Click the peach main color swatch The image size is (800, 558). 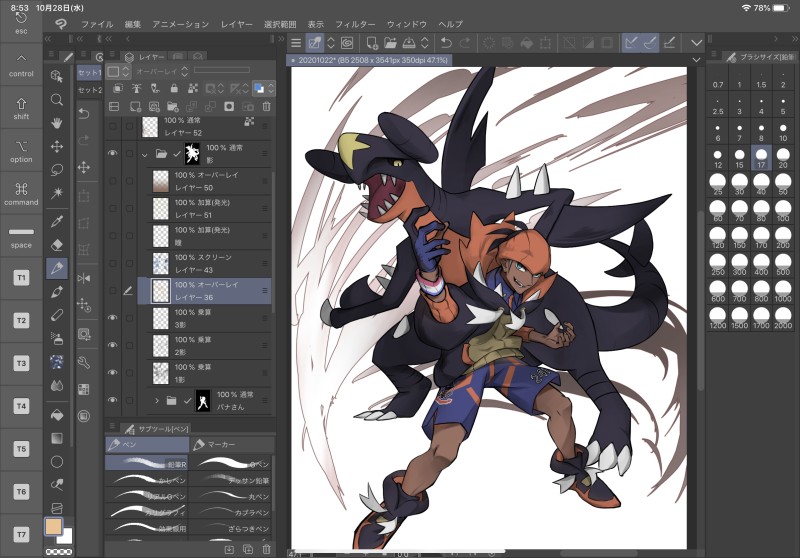coord(54,527)
